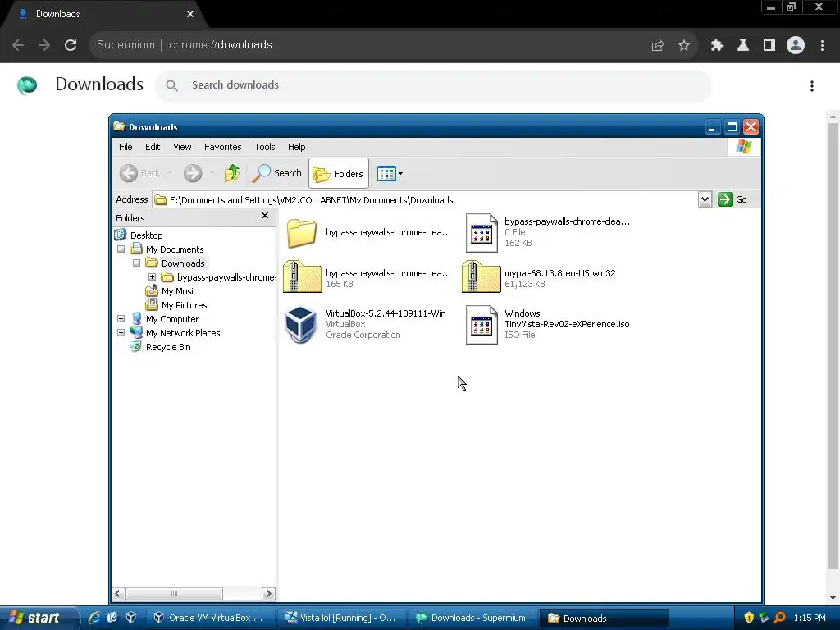Open the browser Extensions puzzle icon

point(717,46)
